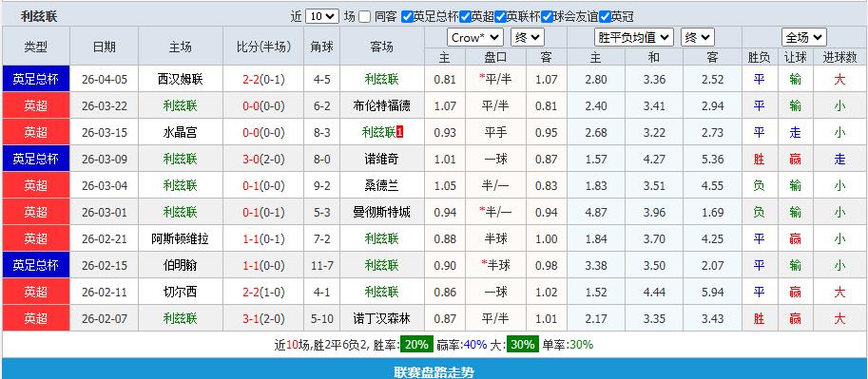
Task: Click the 胜负 column header
Action: [759, 57]
